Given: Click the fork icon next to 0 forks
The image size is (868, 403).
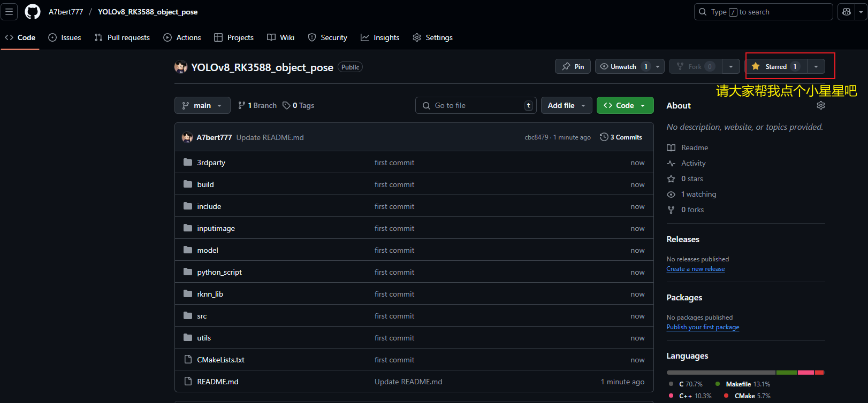Looking at the screenshot, I should tap(671, 210).
